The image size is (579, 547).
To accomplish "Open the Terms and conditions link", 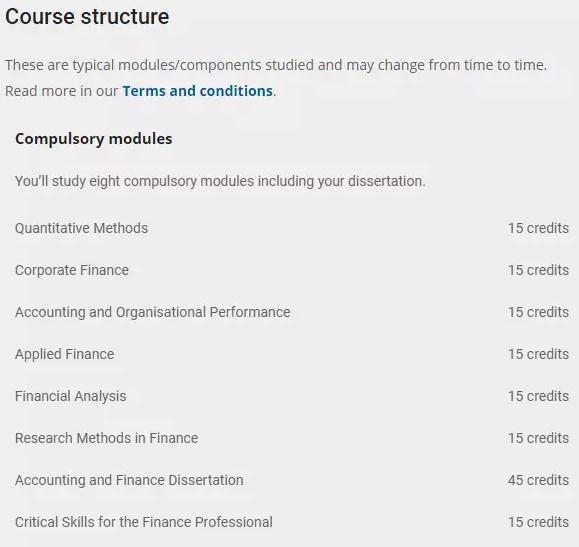I will [198, 91].
